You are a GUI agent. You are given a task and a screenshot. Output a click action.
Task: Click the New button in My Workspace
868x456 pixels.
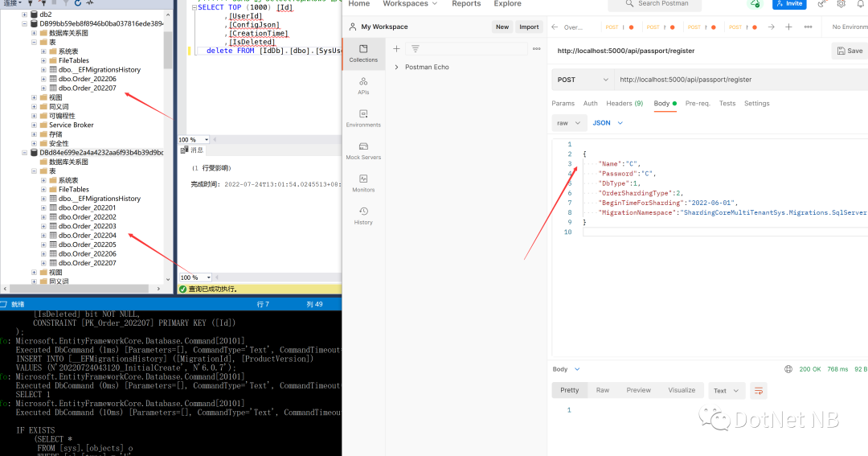click(x=502, y=27)
